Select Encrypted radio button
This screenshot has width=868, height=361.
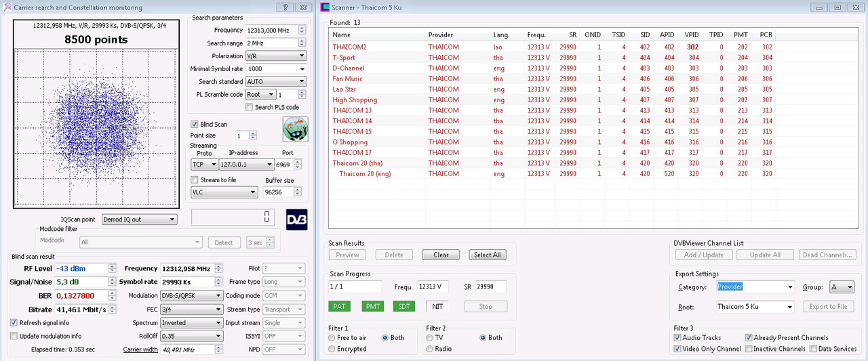click(332, 349)
